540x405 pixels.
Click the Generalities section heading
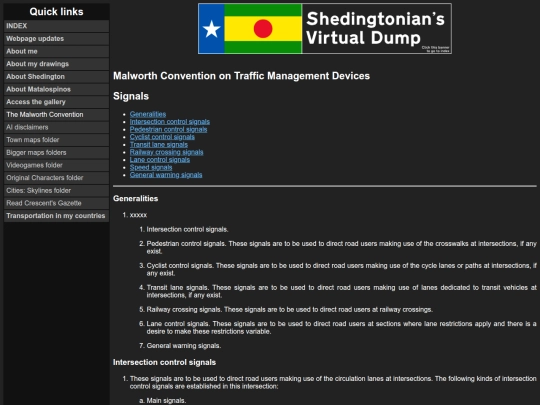click(136, 198)
